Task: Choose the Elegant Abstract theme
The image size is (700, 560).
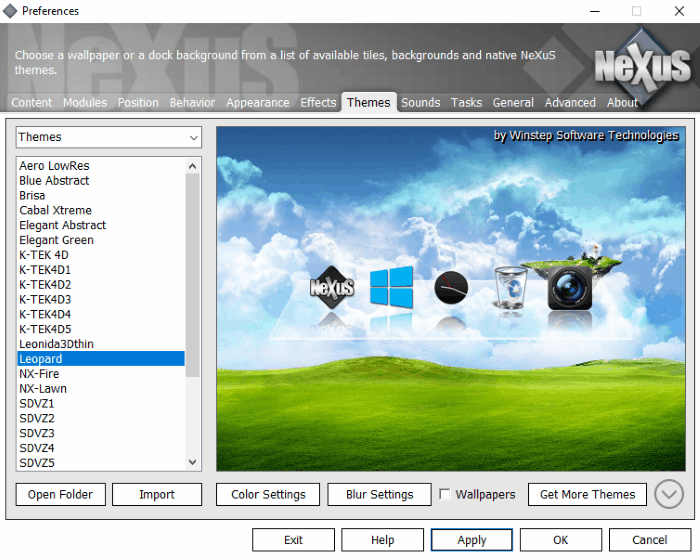Action: coord(101,225)
